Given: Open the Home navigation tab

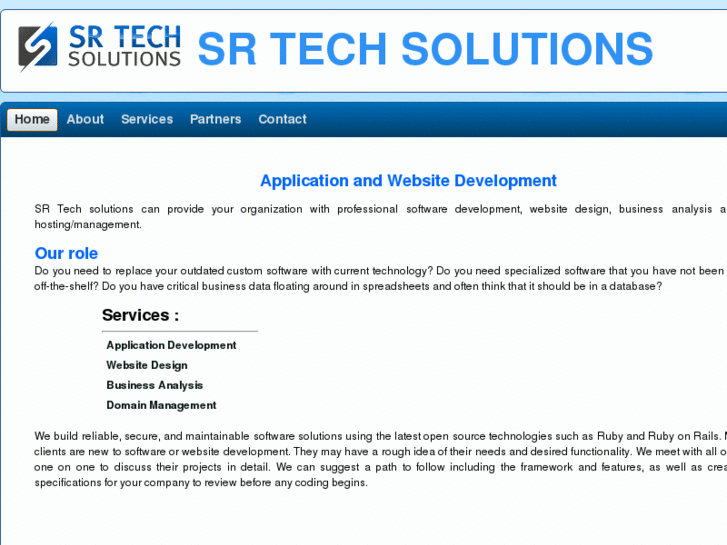Looking at the screenshot, I should 32,120.
